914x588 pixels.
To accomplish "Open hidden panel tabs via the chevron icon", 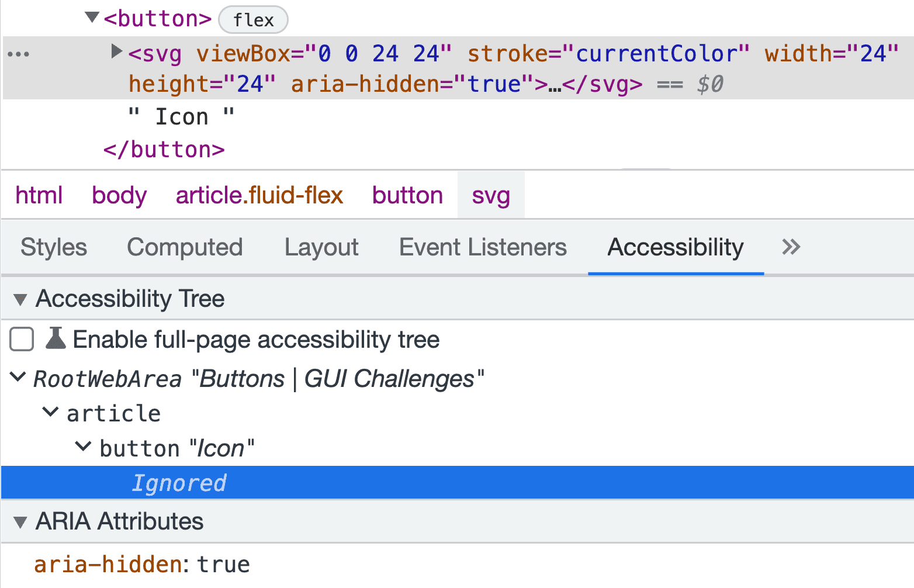I will pyautogui.click(x=791, y=247).
